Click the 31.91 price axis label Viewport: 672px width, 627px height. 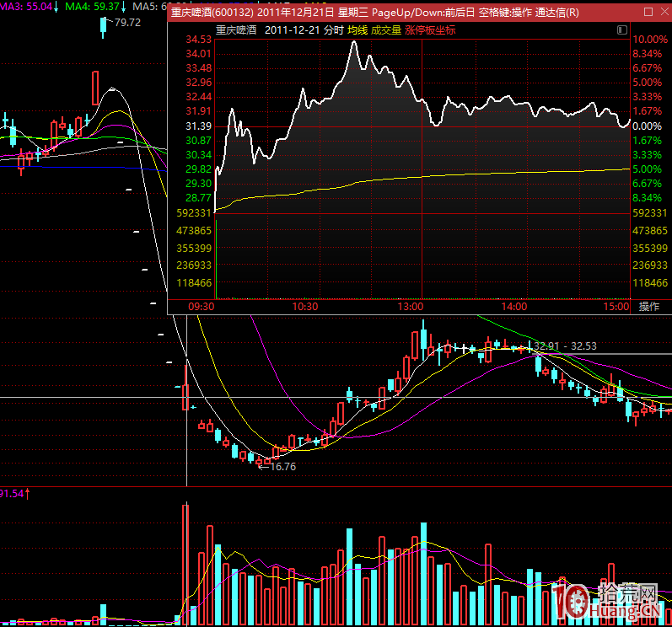198,111
